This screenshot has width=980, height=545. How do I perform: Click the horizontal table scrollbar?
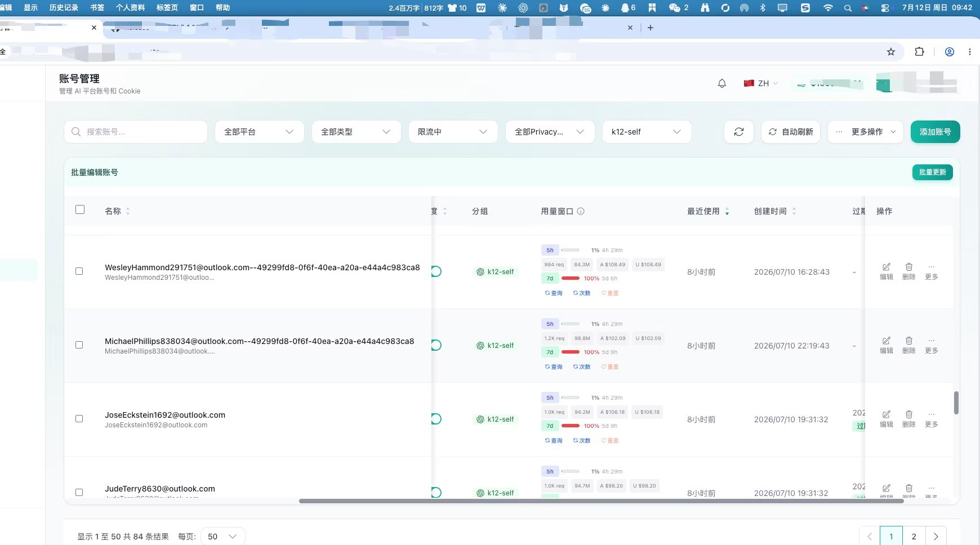coord(601,501)
